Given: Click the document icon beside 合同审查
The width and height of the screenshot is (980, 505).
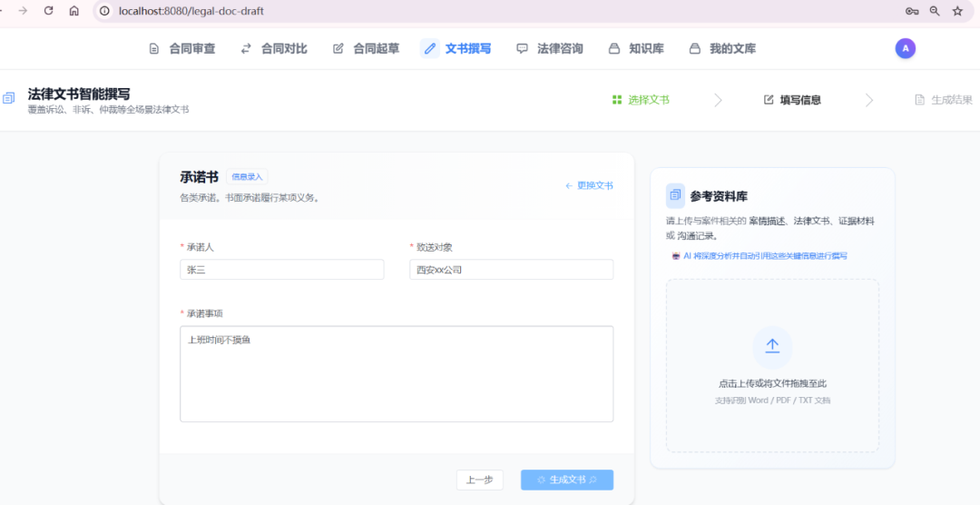Looking at the screenshot, I should tap(153, 49).
